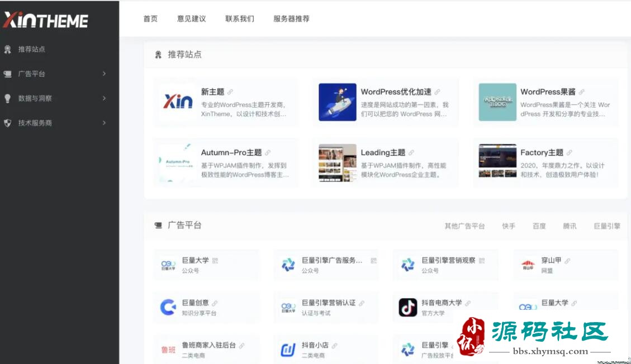
Task: Click the lightbulb icon for 数据与洞察
Action: pyautogui.click(x=7, y=98)
